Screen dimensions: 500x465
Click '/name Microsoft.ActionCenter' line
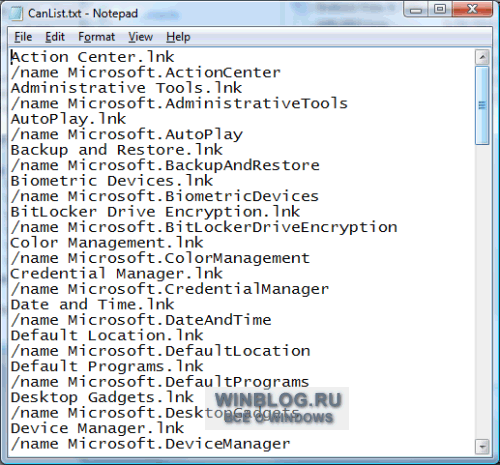click(146, 73)
